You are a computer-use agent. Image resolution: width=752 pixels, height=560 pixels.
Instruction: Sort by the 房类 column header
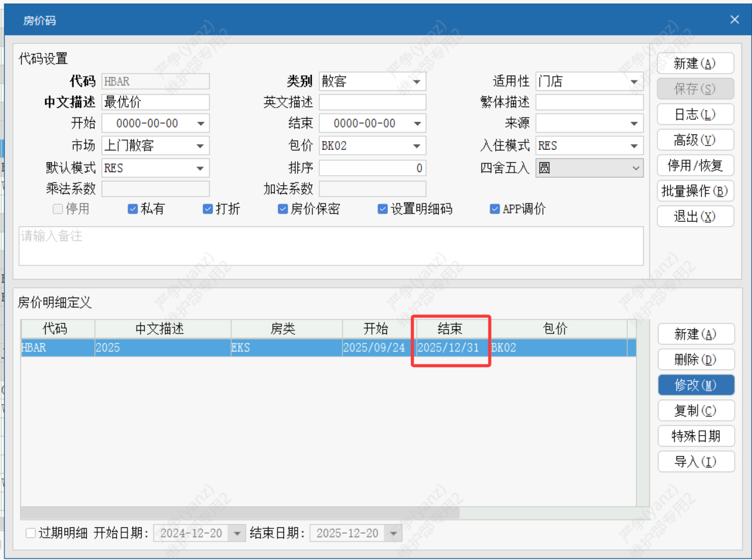tap(286, 329)
